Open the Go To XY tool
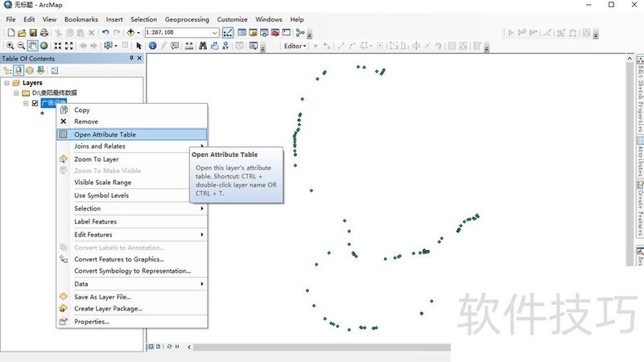The width and height of the screenshot is (644, 362). (225, 46)
